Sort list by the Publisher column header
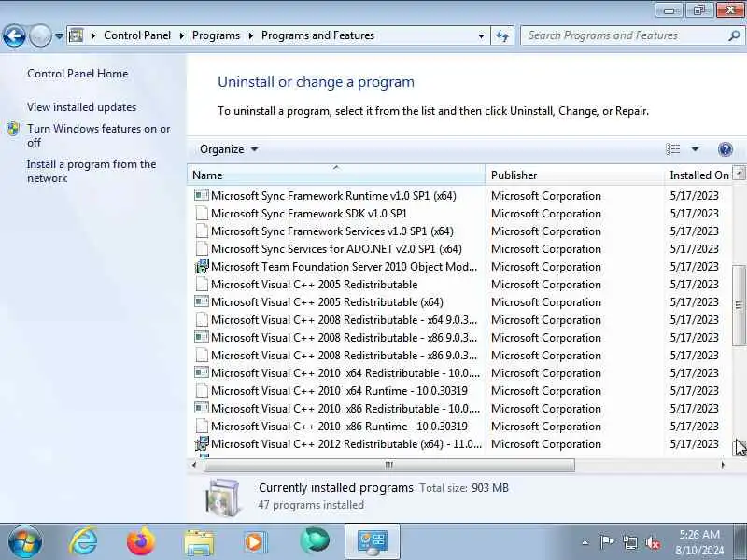 coord(574,175)
